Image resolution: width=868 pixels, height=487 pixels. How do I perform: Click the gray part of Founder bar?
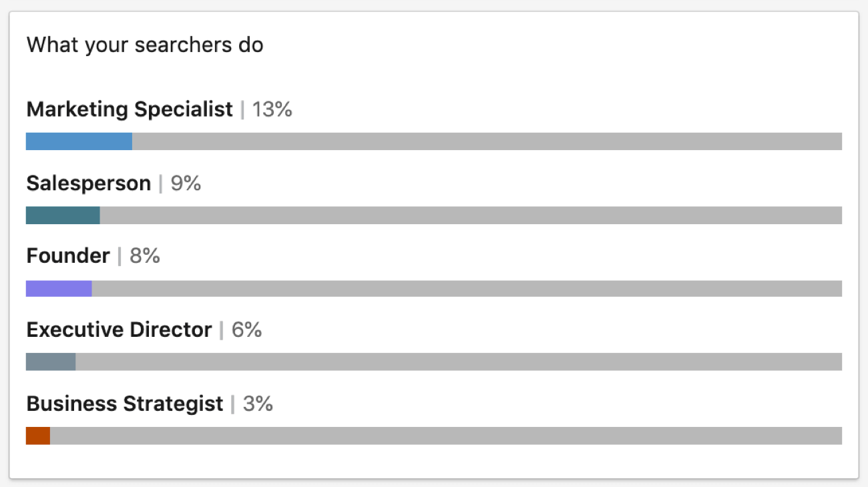click(x=467, y=288)
